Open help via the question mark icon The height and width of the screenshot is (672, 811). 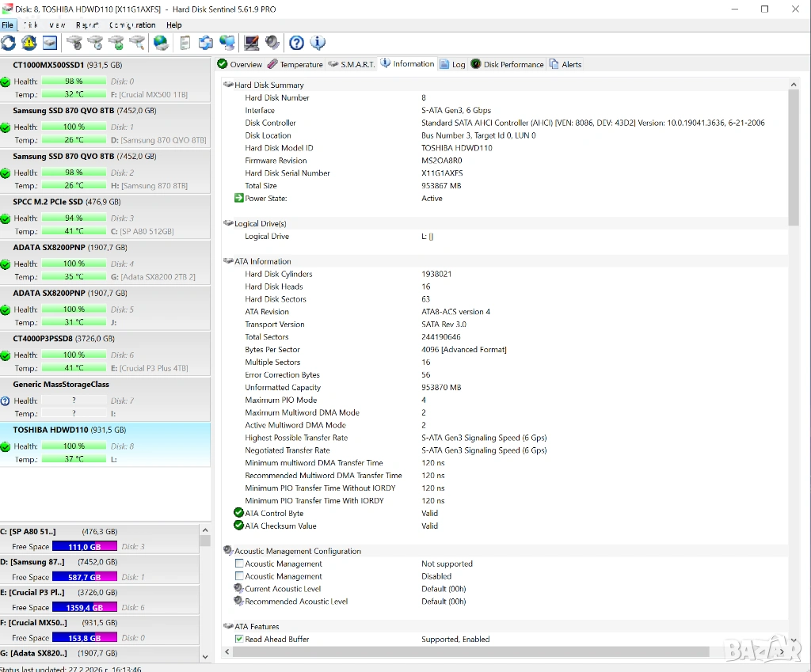click(x=296, y=43)
